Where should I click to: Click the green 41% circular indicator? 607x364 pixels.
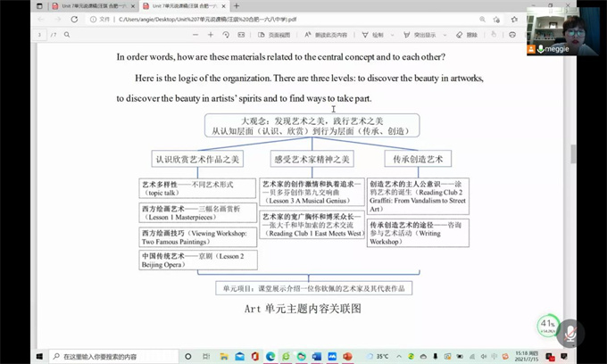pos(547,325)
